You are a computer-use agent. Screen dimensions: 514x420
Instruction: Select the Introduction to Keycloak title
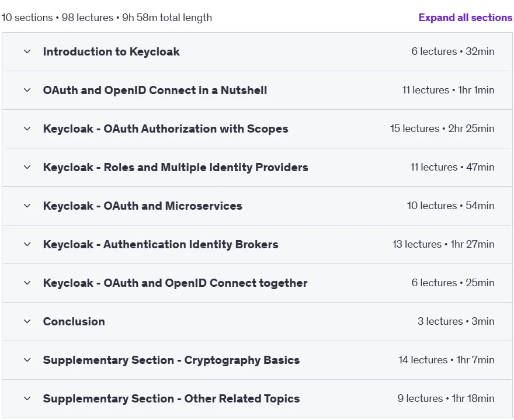(x=112, y=51)
